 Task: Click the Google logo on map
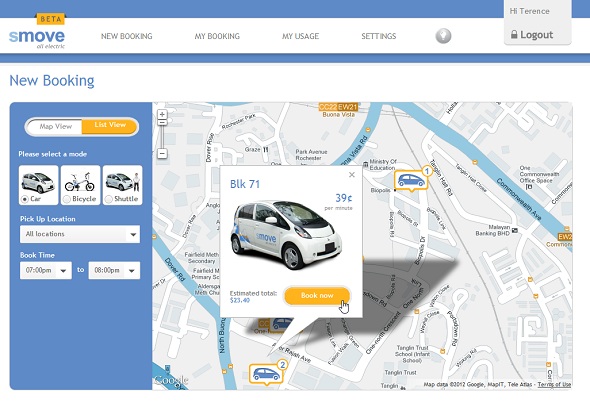[x=170, y=380]
